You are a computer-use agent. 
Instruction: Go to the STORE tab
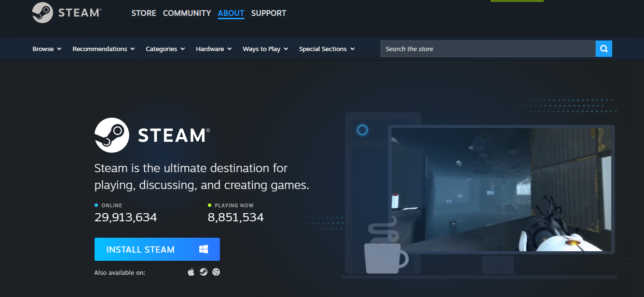tap(144, 13)
